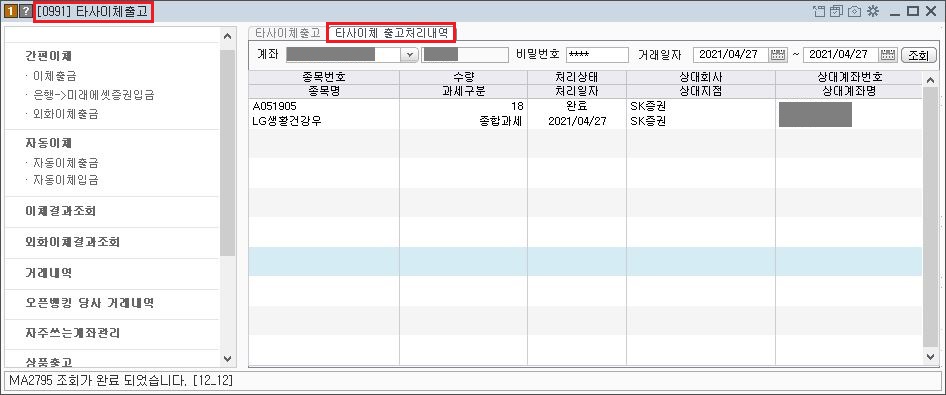The height and width of the screenshot is (395, 946).
Task: Select the quantity 18 cell
Action: (463, 106)
